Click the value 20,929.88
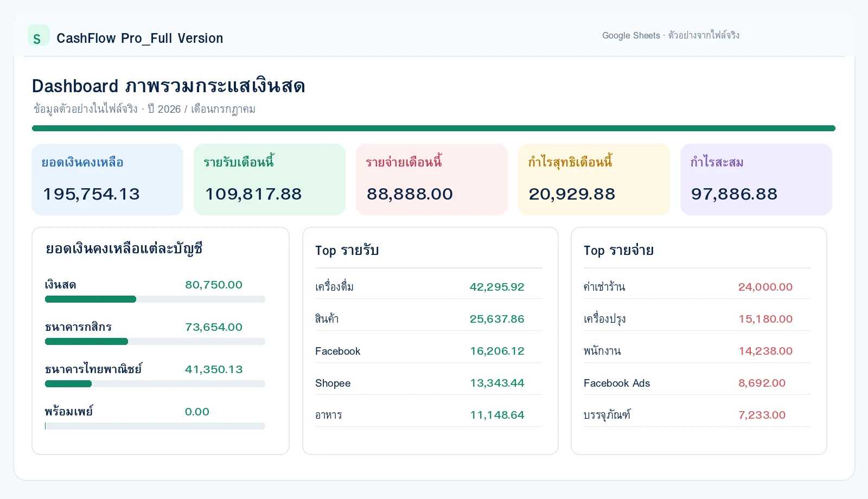This screenshot has height=499, width=868. (x=572, y=194)
